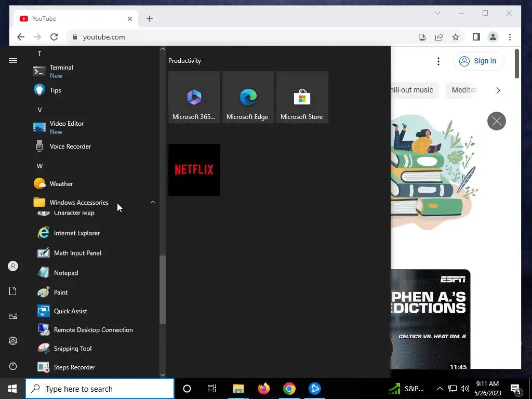Dismiss the YouTube promo with X
Image resolution: width=532 pixels, height=399 pixels.
[x=496, y=121]
